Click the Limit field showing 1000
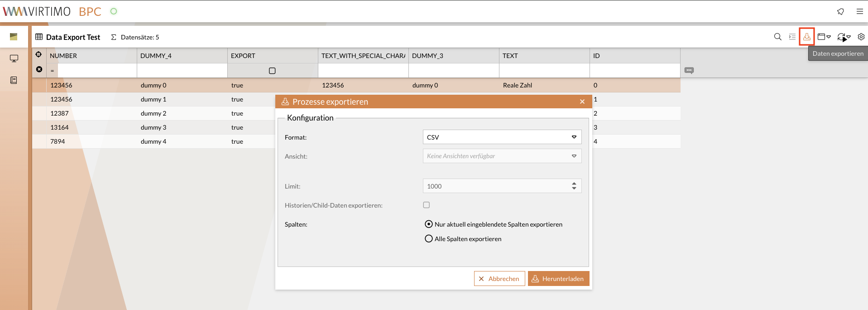This screenshot has height=310, width=868. [x=496, y=186]
